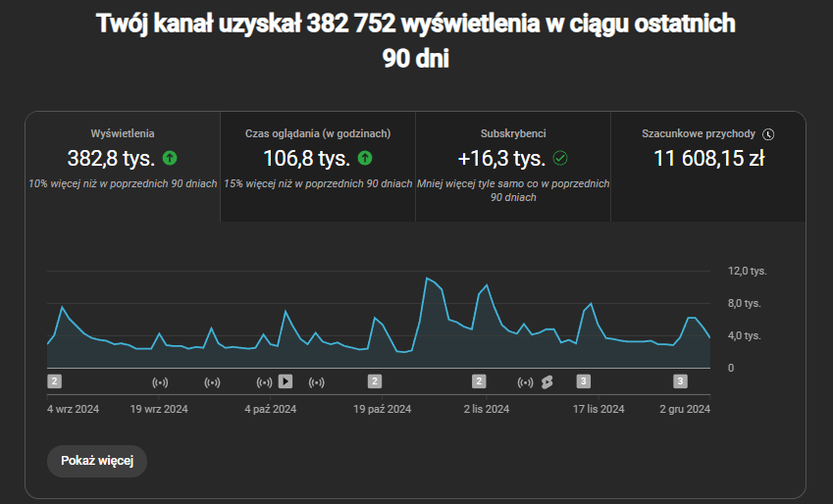This screenshot has width=833, height=504.
Task: Click the green checkmark next to +16,3 tys.
Action: coord(560,158)
